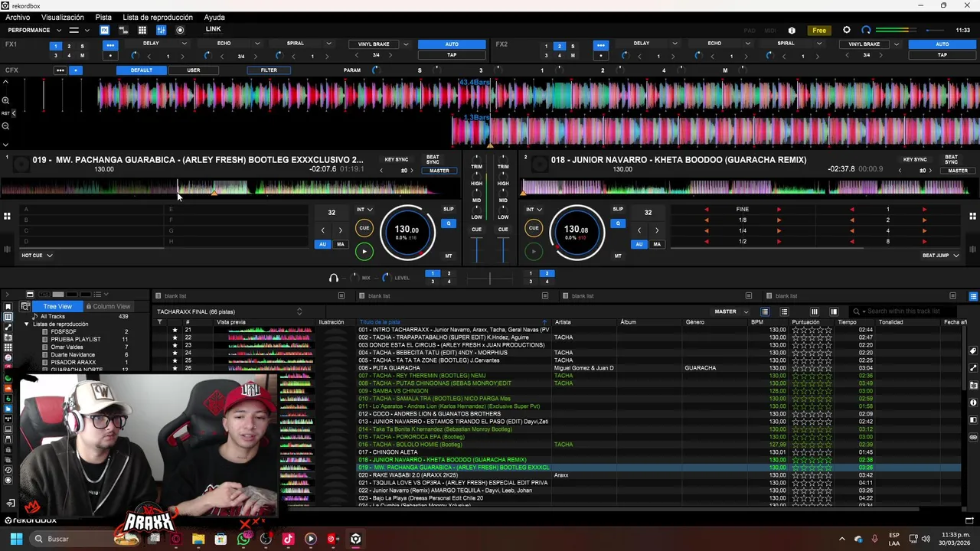Viewport: 980px width, 551px height.
Task: Set deck 1 as MASTER
Action: tap(439, 171)
